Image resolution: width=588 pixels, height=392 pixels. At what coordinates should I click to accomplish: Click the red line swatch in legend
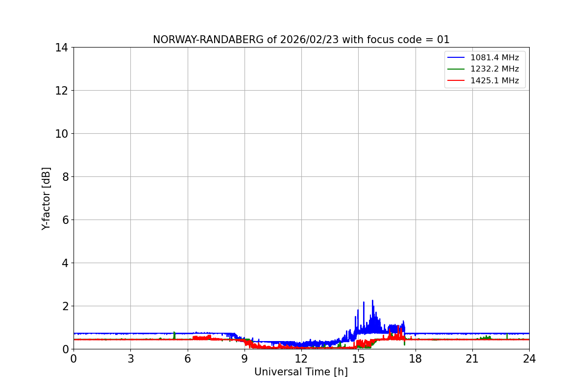(x=457, y=81)
